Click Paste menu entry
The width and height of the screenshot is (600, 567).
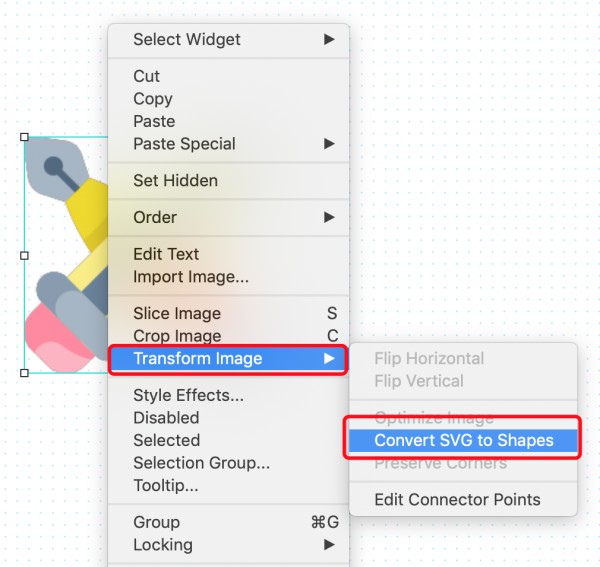point(228,121)
